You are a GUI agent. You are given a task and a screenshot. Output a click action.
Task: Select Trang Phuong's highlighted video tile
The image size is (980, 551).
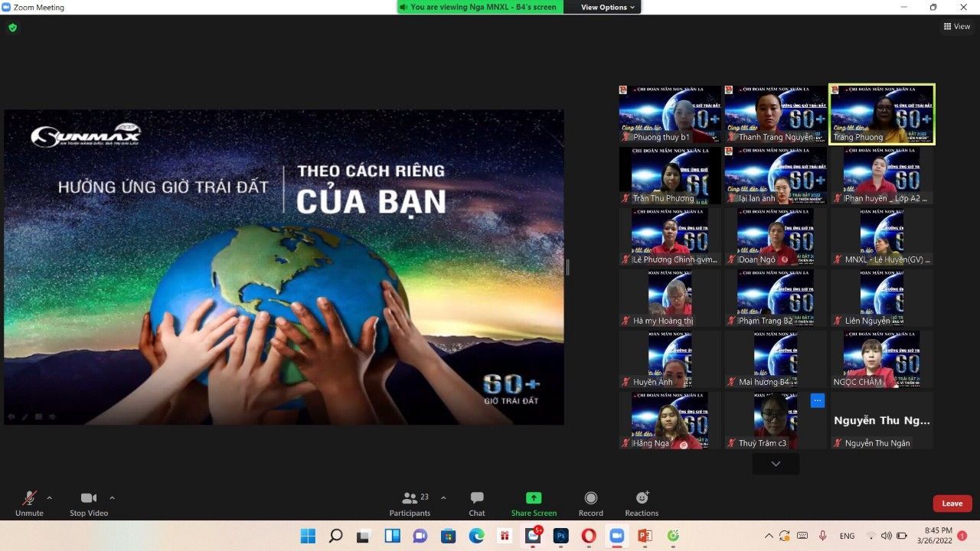[x=882, y=114]
